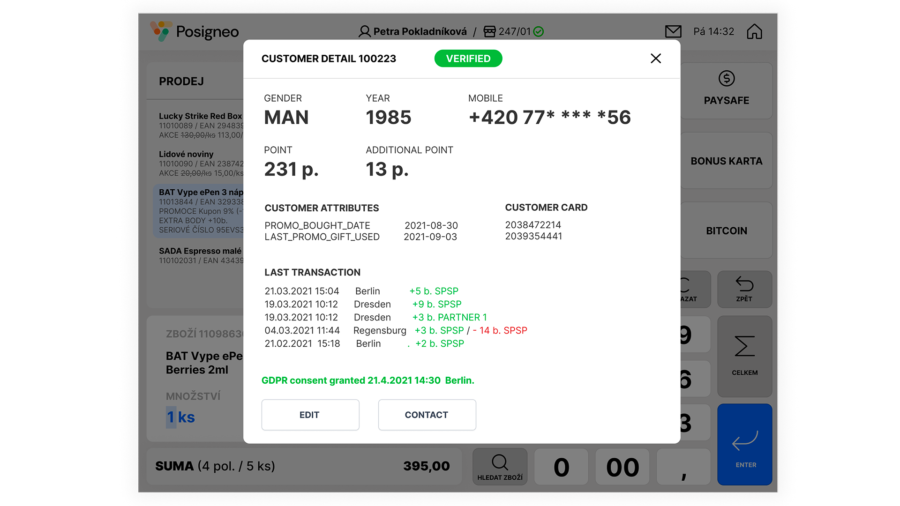Click the Contact button
Image resolution: width=900 pixels, height=506 pixels.
click(426, 415)
